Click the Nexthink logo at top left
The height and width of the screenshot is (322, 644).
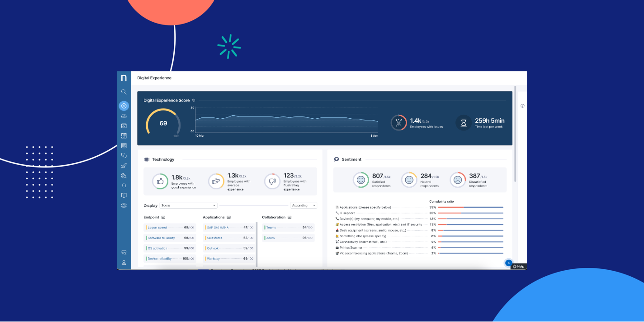pyautogui.click(x=124, y=78)
